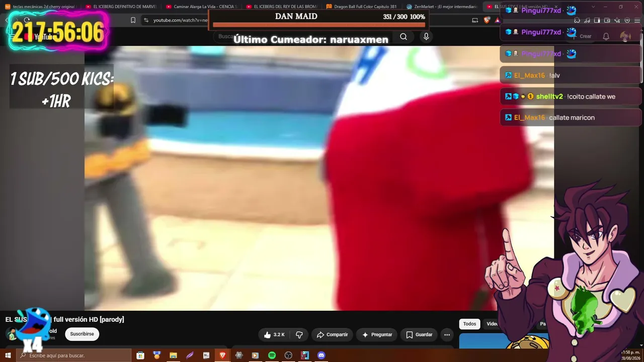Open the browser tab search chevron
Screen dimensions: 644x362
tap(593, 7)
